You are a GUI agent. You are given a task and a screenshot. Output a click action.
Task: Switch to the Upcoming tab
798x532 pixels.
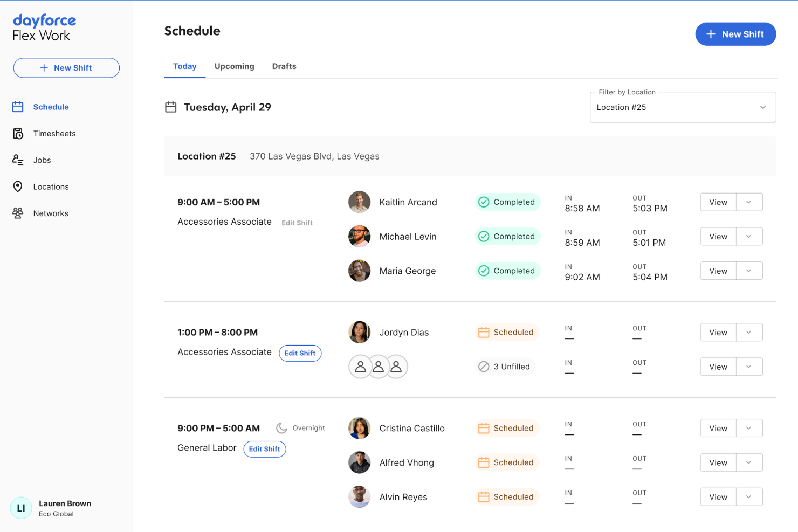point(234,66)
